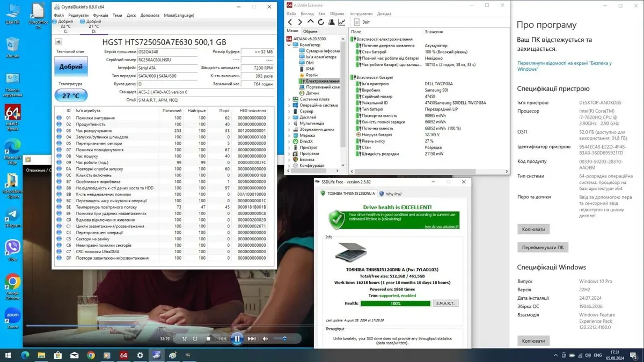This screenshot has height=362, width=644.
Task: Click the Перейменувати ПК button
Action: tap(543, 248)
